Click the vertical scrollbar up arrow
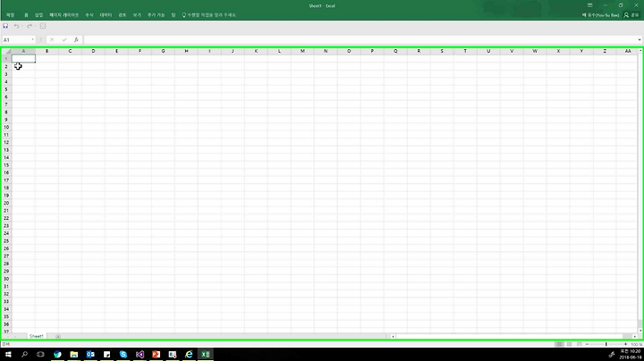644x361 pixels. click(x=640, y=50)
